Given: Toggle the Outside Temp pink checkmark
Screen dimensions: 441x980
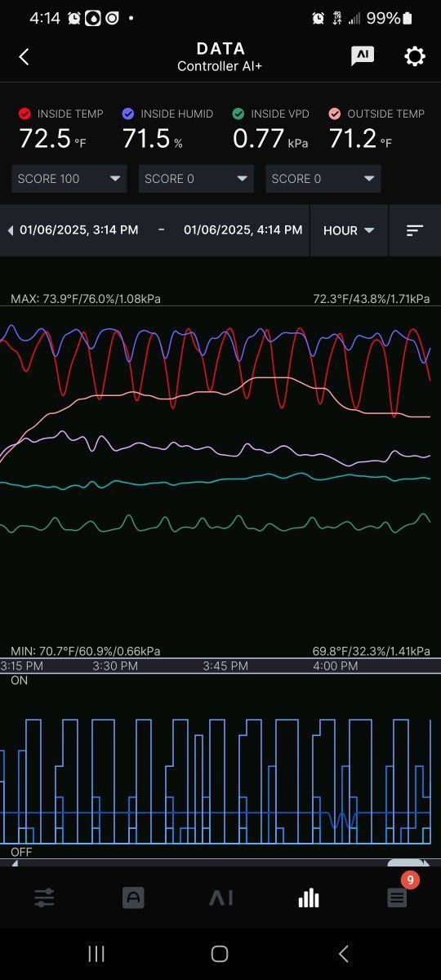Looking at the screenshot, I should pos(335,114).
